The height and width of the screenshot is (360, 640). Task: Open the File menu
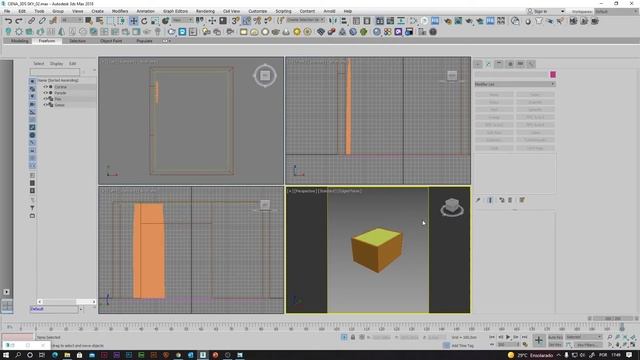[x=7, y=11]
